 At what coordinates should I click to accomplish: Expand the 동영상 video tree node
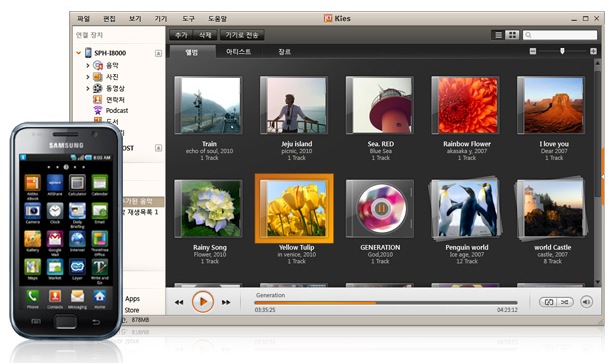pos(88,88)
